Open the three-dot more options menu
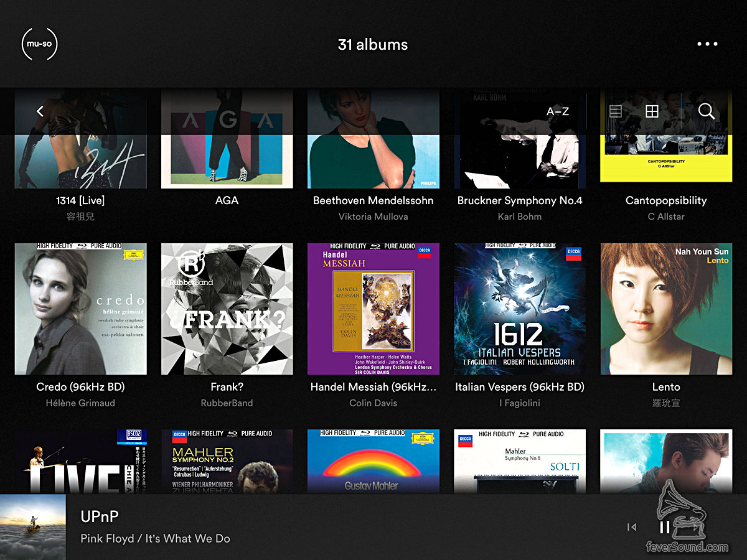Image resolution: width=747 pixels, height=560 pixels. 707,44
